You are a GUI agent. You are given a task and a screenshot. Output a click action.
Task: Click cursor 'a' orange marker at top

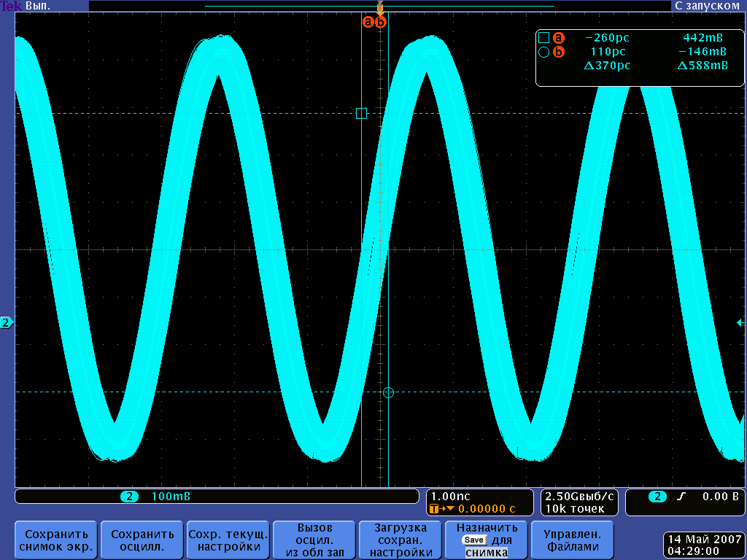368,22
